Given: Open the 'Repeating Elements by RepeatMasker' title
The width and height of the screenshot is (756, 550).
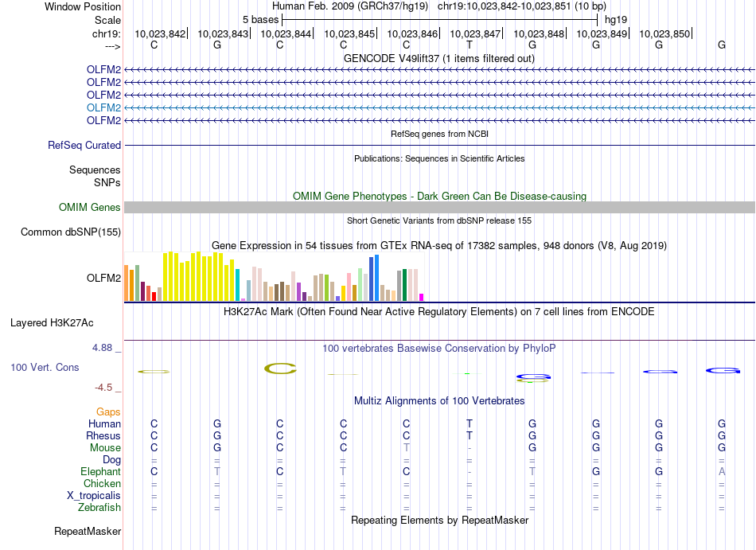Looking at the screenshot, I should point(439,520).
